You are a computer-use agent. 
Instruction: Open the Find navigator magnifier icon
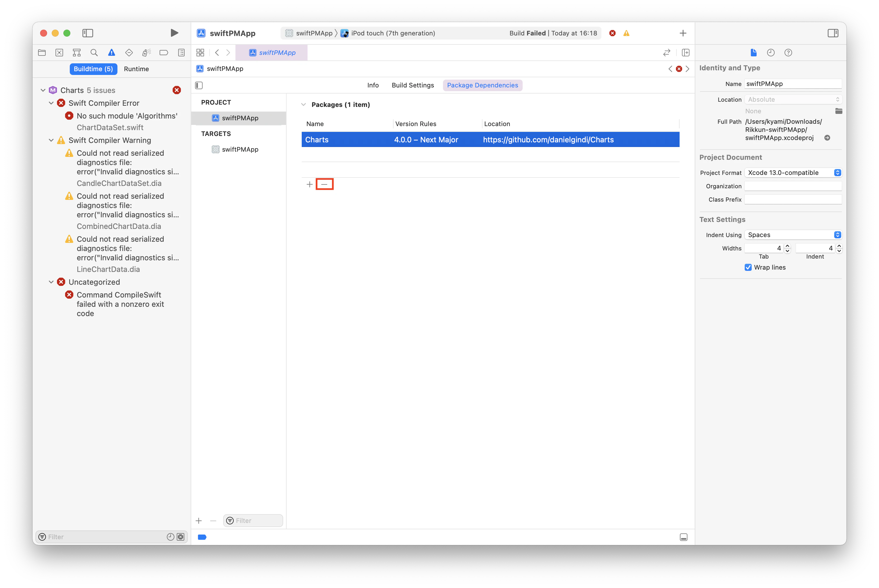pyautogui.click(x=94, y=53)
